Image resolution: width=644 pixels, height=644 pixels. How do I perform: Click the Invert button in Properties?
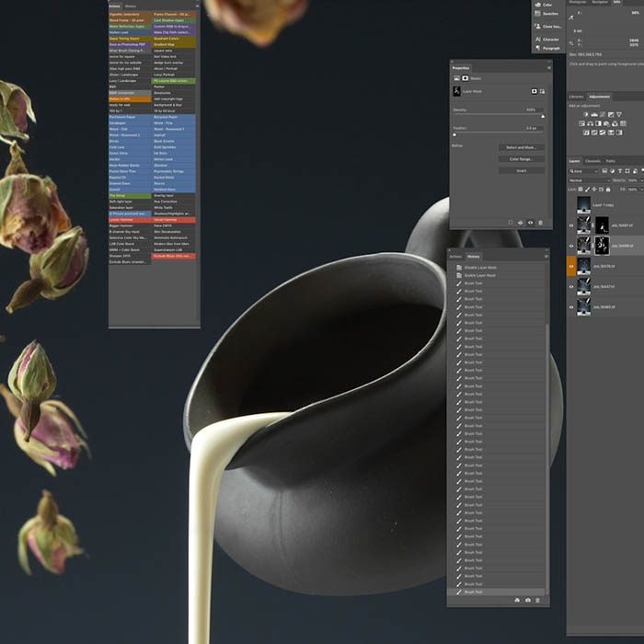pos(522,170)
